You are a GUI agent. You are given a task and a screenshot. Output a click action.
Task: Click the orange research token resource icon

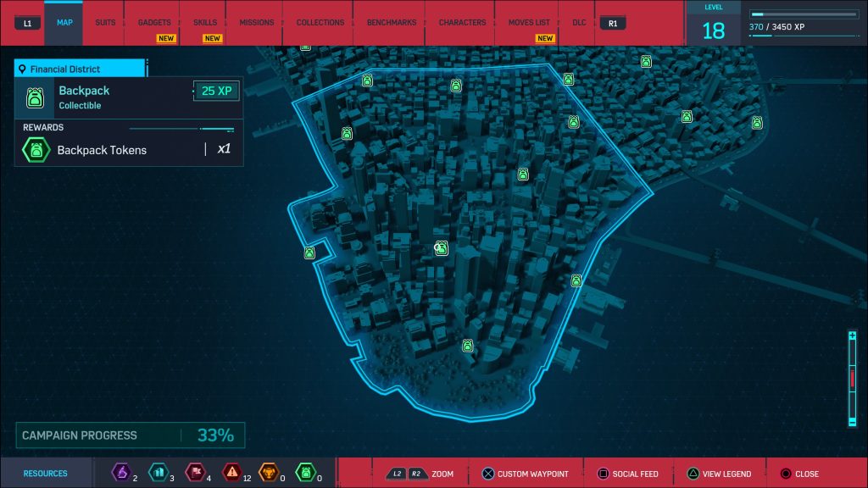(x=269, y=473)
